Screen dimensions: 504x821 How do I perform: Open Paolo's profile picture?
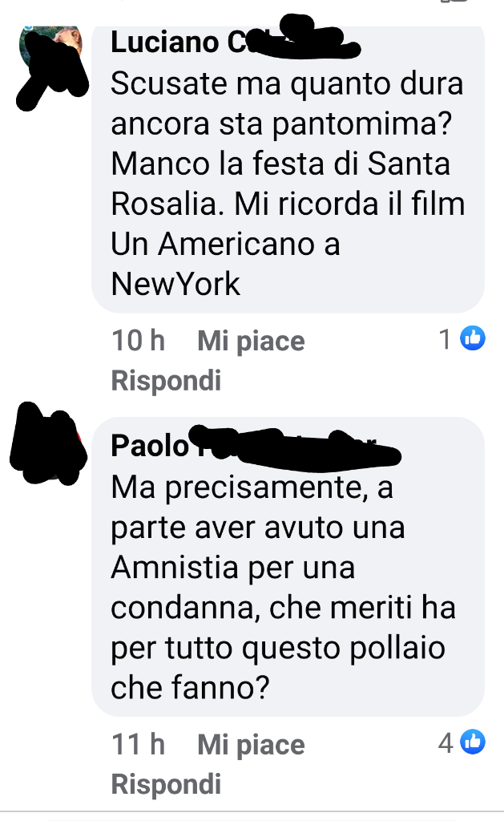(x=49, y=444)
